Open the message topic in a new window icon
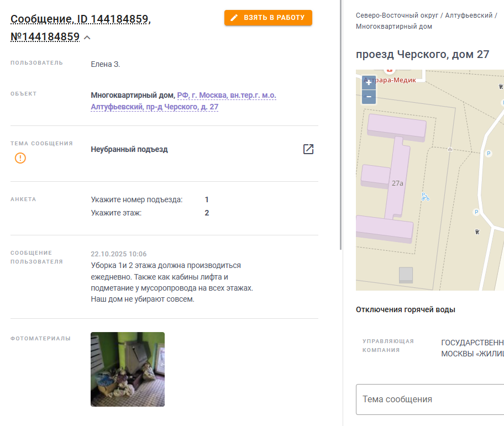 click(308, 149)
